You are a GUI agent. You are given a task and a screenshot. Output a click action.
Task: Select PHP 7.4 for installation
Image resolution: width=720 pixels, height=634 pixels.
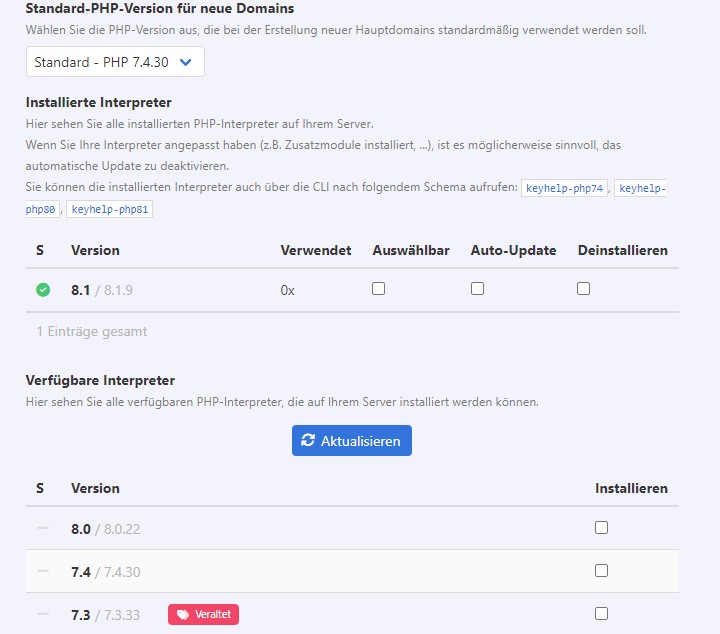click(601, 571)
